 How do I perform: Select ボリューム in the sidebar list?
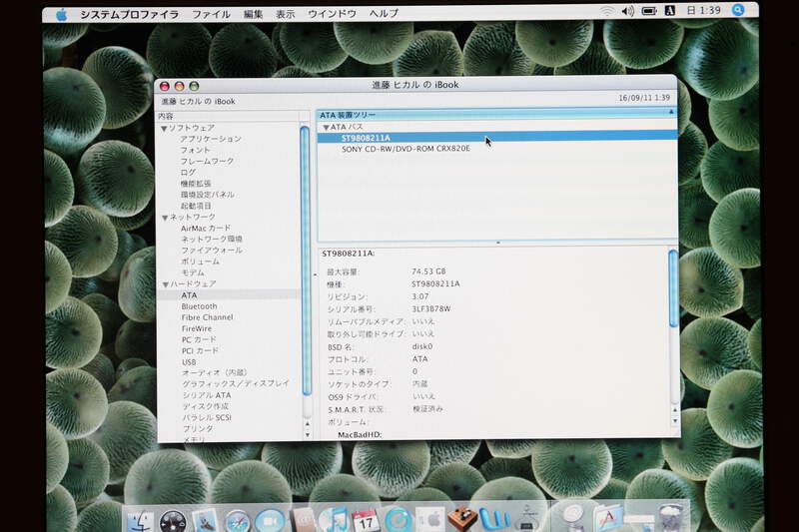pos(201,262)
